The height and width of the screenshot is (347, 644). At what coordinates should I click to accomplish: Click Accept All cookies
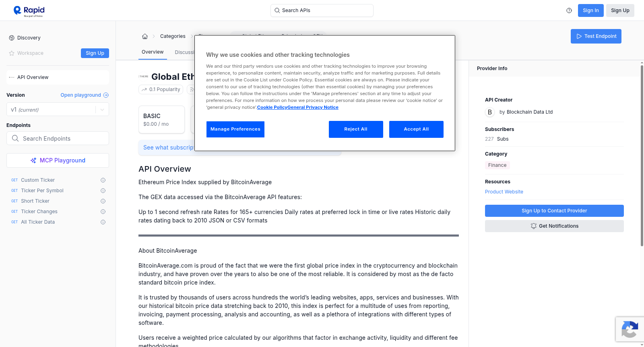tap(416, 129)
